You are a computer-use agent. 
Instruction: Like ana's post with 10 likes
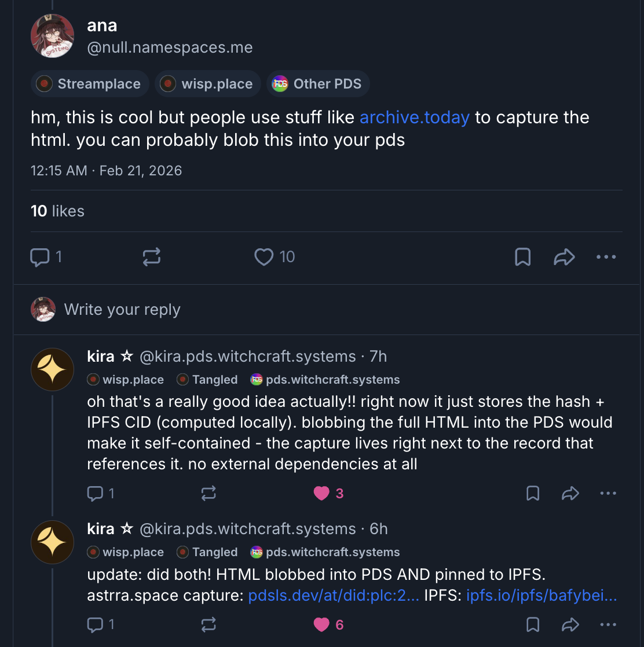coord(264,257)
